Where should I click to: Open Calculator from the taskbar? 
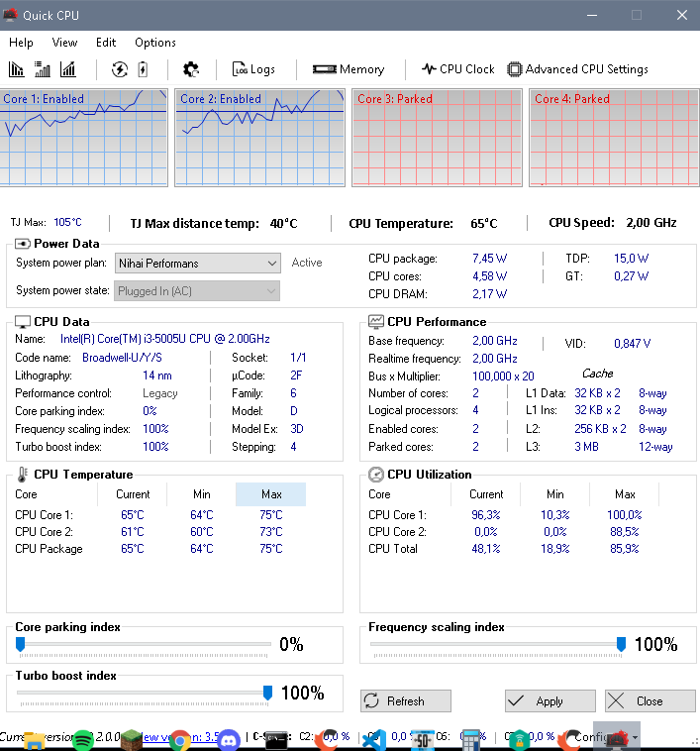(471, 740)
